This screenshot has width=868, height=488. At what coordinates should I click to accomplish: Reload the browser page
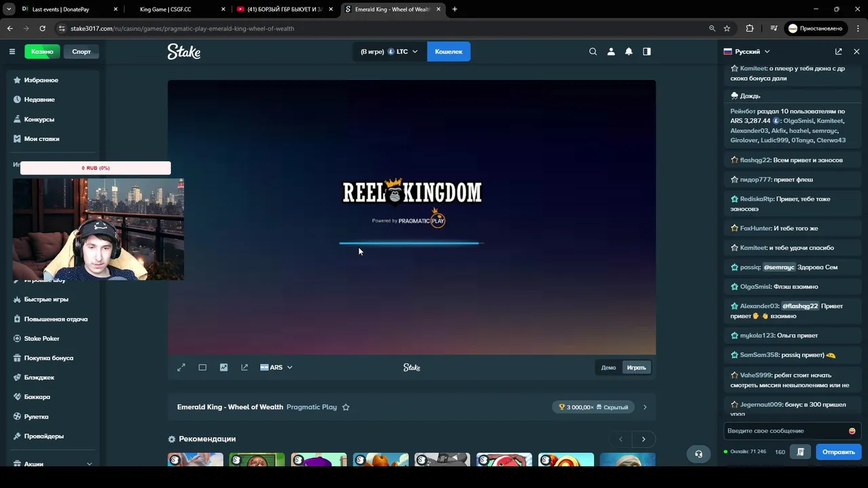pos(42,28)
